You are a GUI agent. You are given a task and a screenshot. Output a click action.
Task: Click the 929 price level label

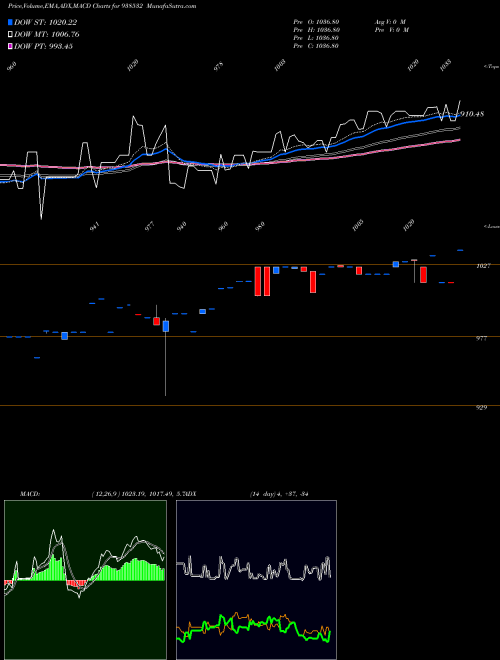coord(481,407)
